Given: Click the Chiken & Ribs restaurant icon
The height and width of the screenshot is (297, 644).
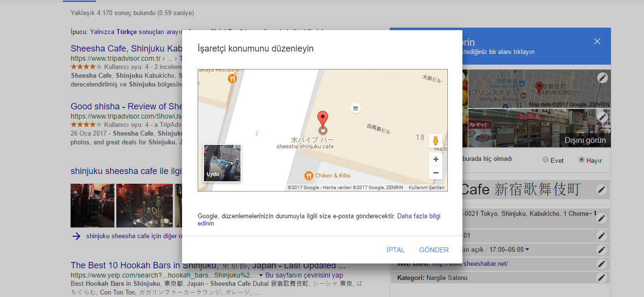Looking at the screenshot, I should click(x=308, y=175).
